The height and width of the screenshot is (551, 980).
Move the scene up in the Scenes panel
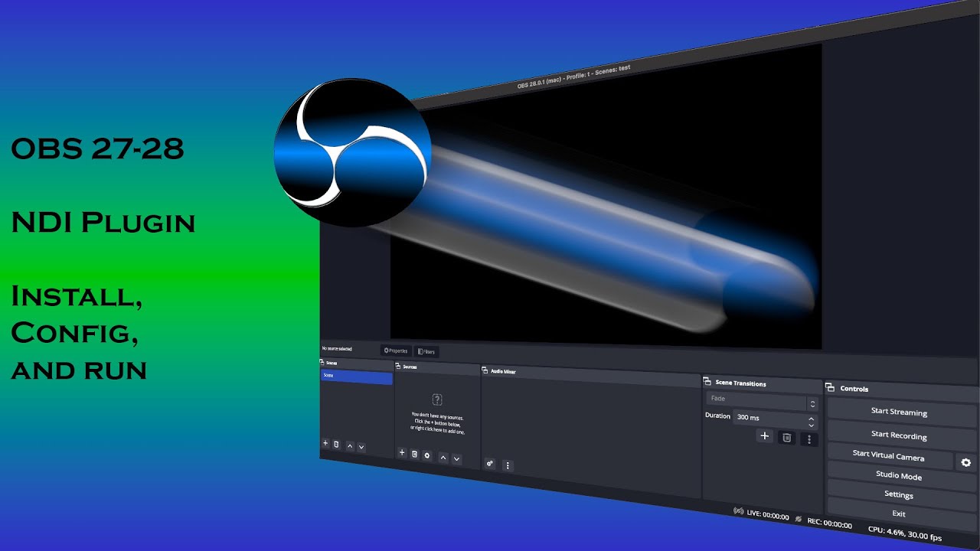coord(350,446)
